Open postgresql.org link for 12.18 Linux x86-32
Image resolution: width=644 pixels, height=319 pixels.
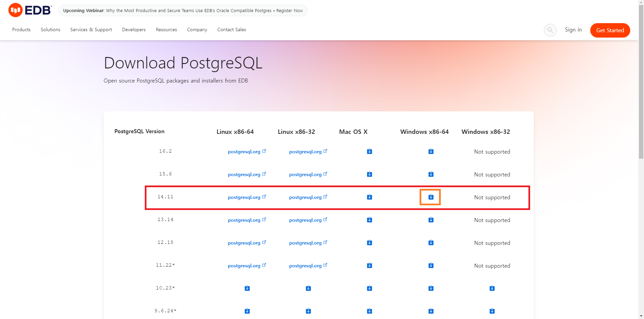(308, 243)
